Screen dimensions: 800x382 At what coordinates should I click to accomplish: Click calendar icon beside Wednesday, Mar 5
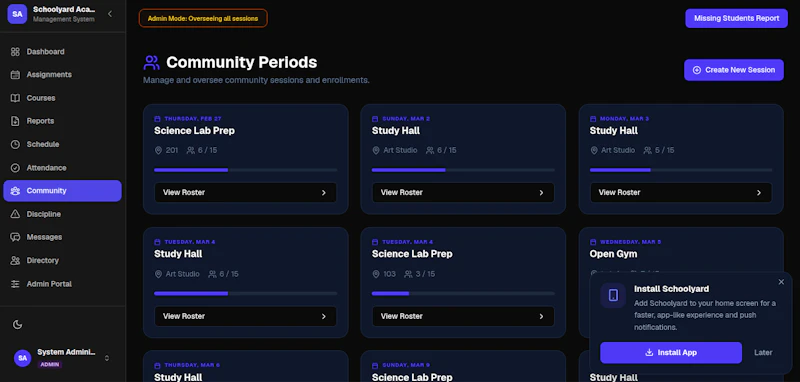click(593, 242)
